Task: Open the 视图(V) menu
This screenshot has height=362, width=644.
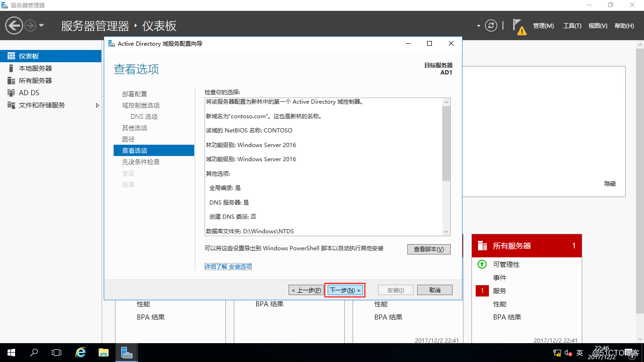Action: (x=598, y=26)
